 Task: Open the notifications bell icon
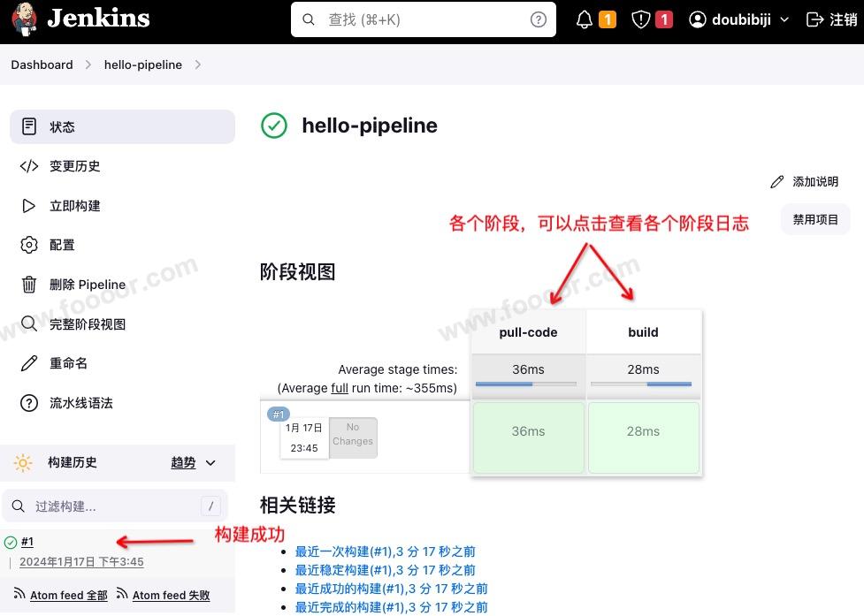(x=584, y=19)
